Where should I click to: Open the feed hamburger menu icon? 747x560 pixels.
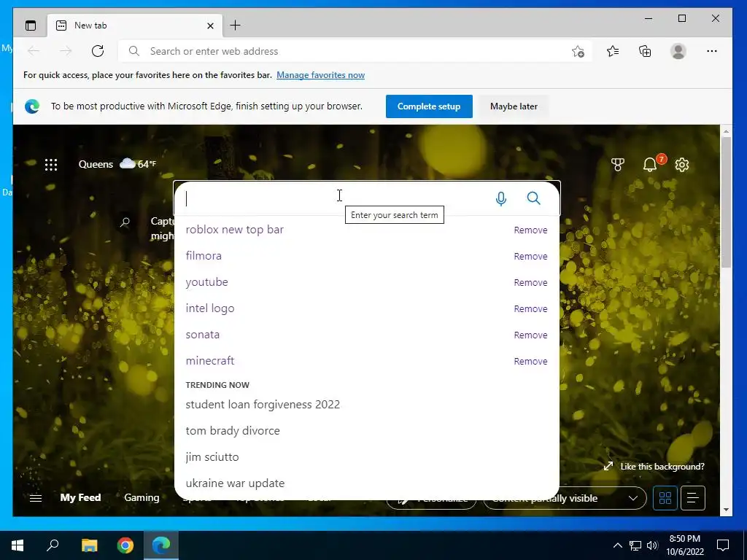pyautogui.click(x=36, y=498)
